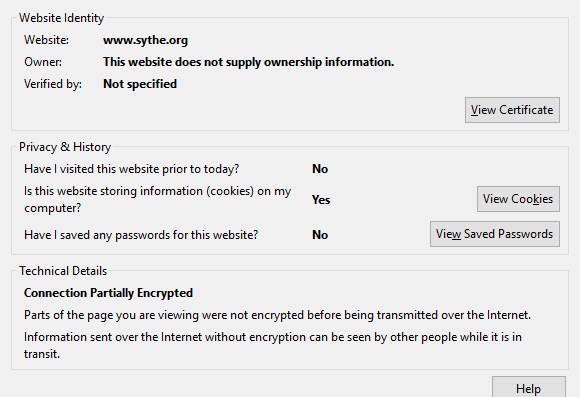Screen dimensions: 580x397
Task: Open View Saved Passwords
Action: click(x=495, y=234)
